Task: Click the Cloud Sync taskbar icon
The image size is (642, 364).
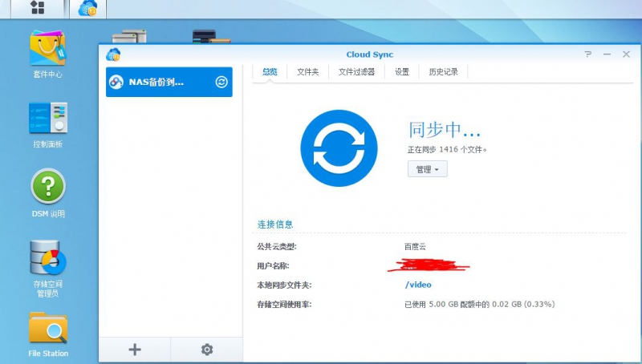Action: tap(87, 9)
